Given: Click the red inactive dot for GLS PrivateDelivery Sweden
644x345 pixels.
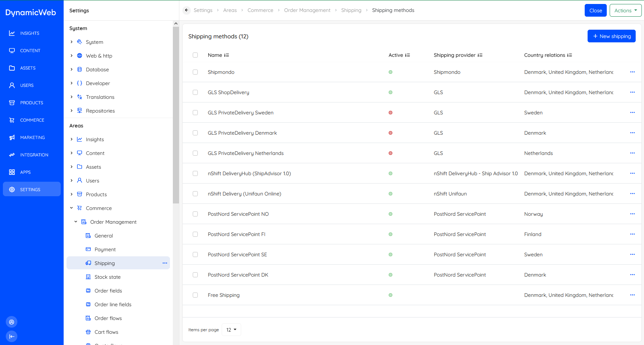Looking at the screenshot, I should [391, 113].
